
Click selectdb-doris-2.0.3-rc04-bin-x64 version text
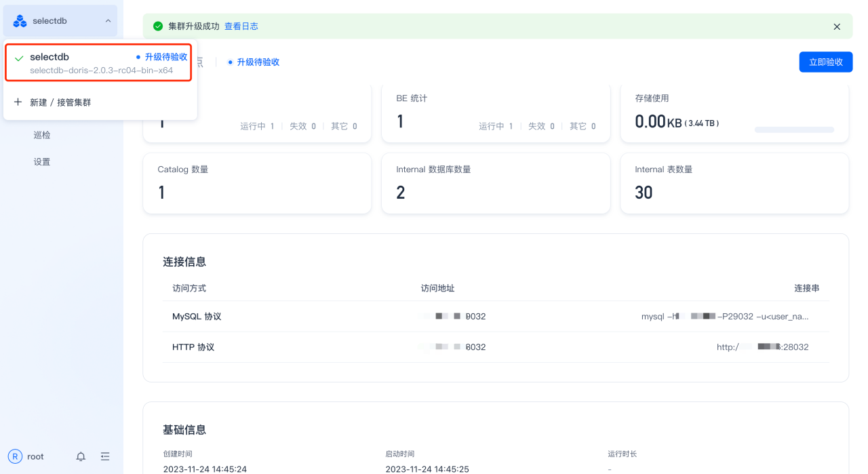[101, 71]
